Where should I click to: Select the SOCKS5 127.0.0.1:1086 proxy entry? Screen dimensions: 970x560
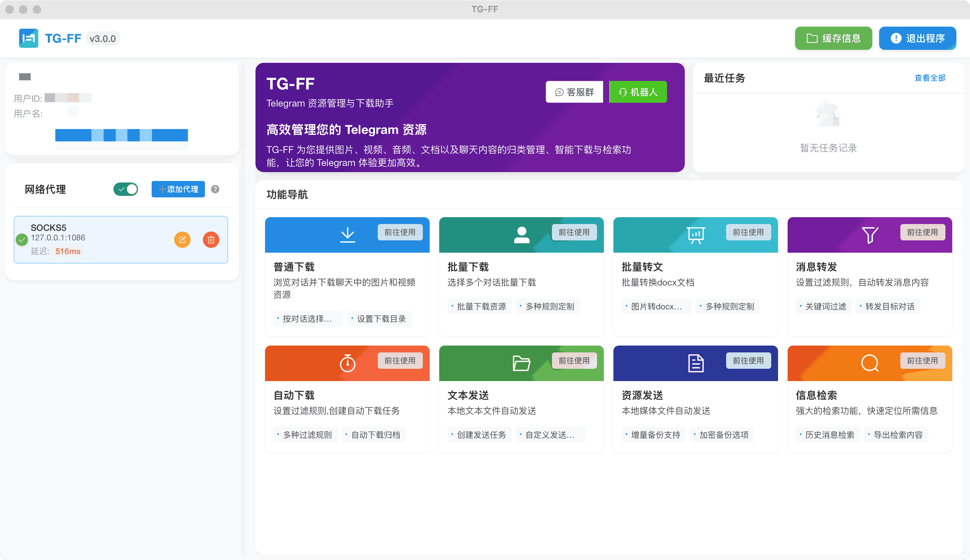pyautogui.click(x=96, y=239)
